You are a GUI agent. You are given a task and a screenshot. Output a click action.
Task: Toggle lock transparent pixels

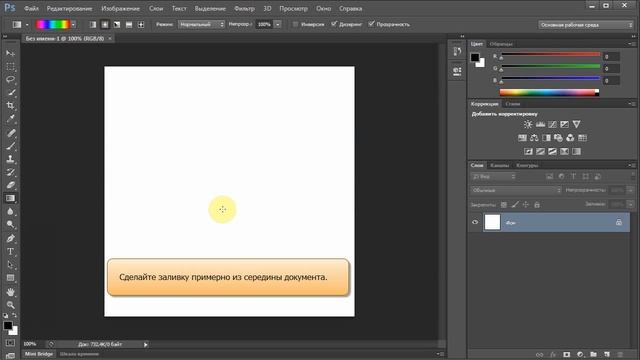[x=504, y=204]
